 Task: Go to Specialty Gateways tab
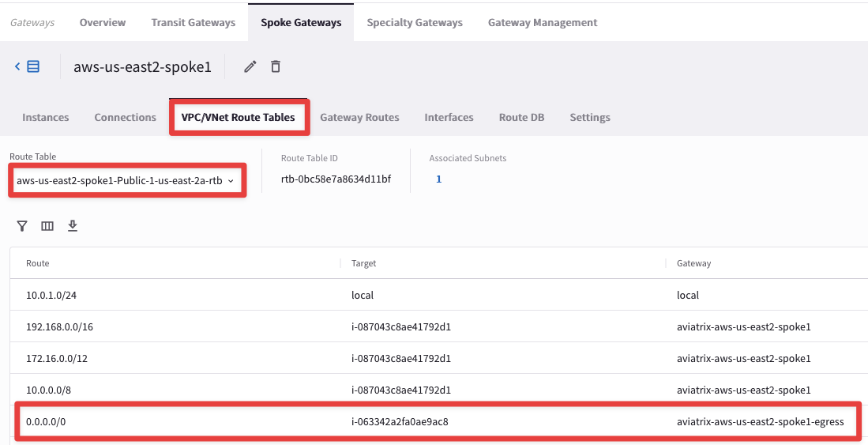coord(415,22)
